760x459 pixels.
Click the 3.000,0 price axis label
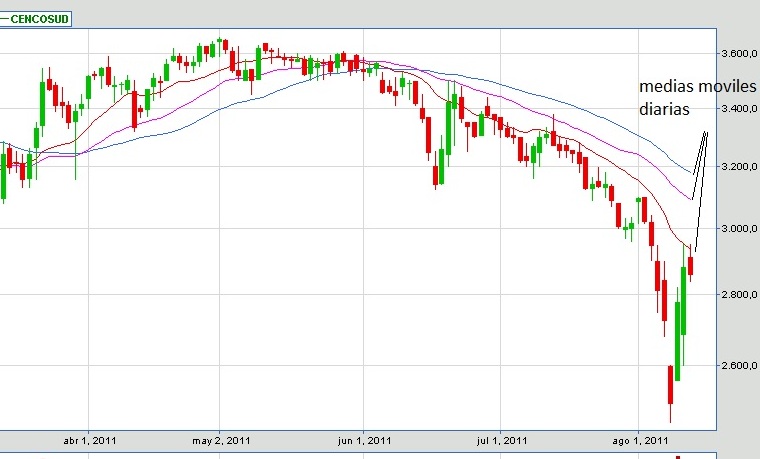point(740,228)
